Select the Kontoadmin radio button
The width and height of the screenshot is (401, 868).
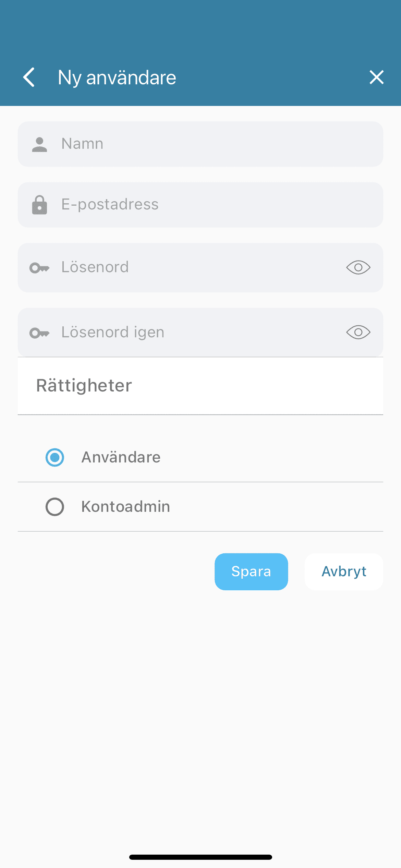pyautogui.click(x=55, y=507)
